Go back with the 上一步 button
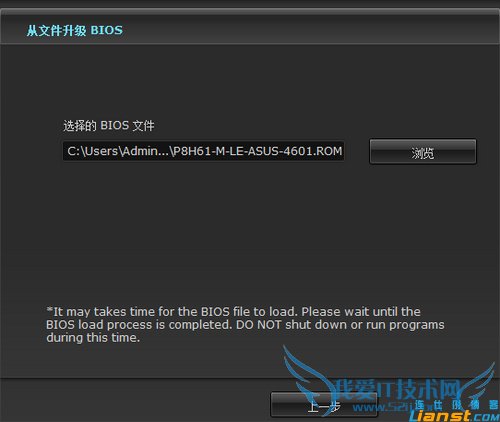 324,405
